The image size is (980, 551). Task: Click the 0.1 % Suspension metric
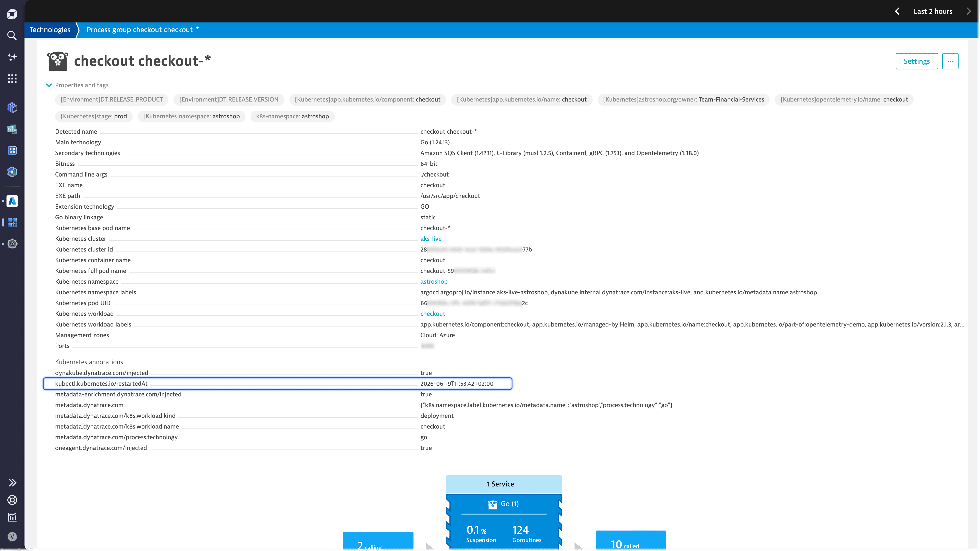481,534
